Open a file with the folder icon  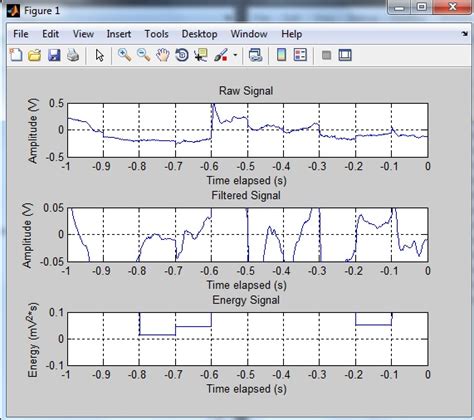click(35, 55)
